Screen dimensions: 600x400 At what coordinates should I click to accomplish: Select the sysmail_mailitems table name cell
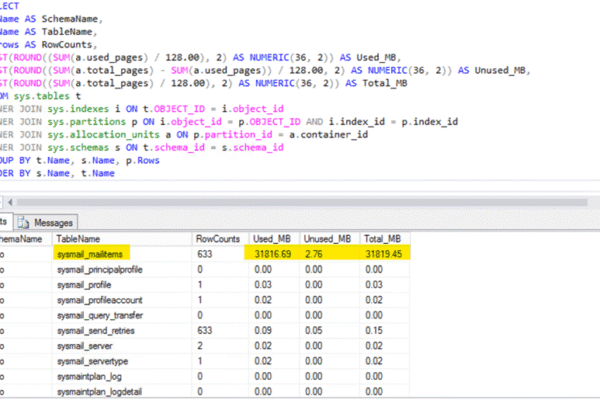[x=91, y=255]
